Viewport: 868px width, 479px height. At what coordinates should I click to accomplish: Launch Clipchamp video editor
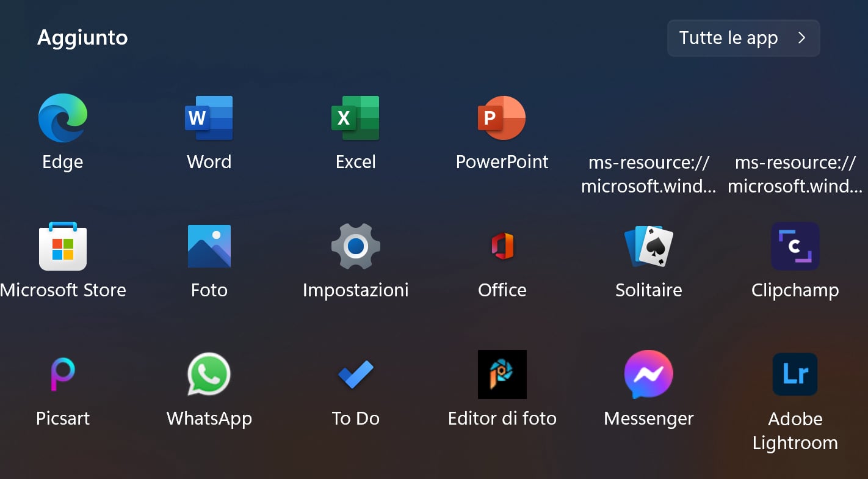click(795, 246)
